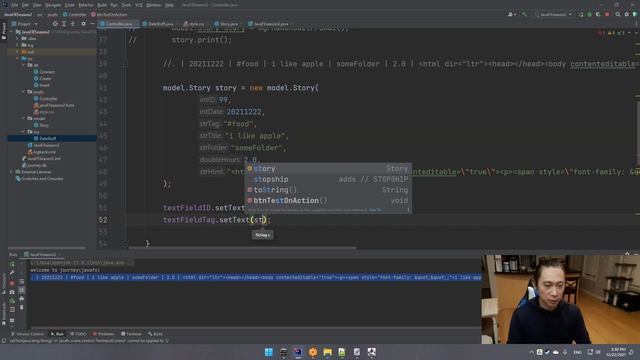Image resolution: width=640 pixels, height=360 pixels.
Task: Click collapse all in Project panel
Action: [x=73, y=24]
